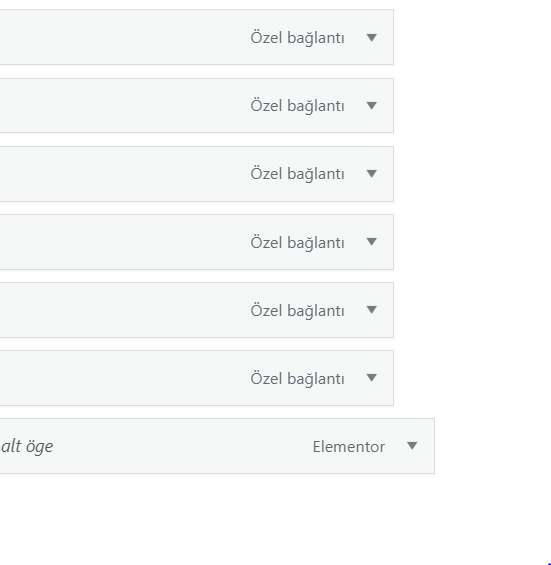The image size is (551, 565).
Task: Expand the first Özel bağlantı menu item arrow
Action: (372, 37)
